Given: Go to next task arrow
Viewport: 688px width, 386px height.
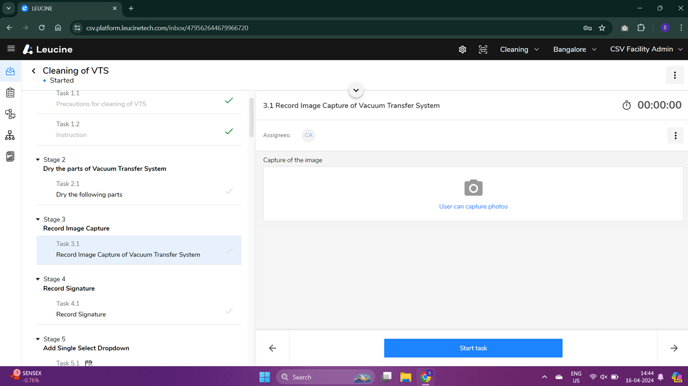Looking at the screenshot, I should pyautogui.click(x=674, y=348).
